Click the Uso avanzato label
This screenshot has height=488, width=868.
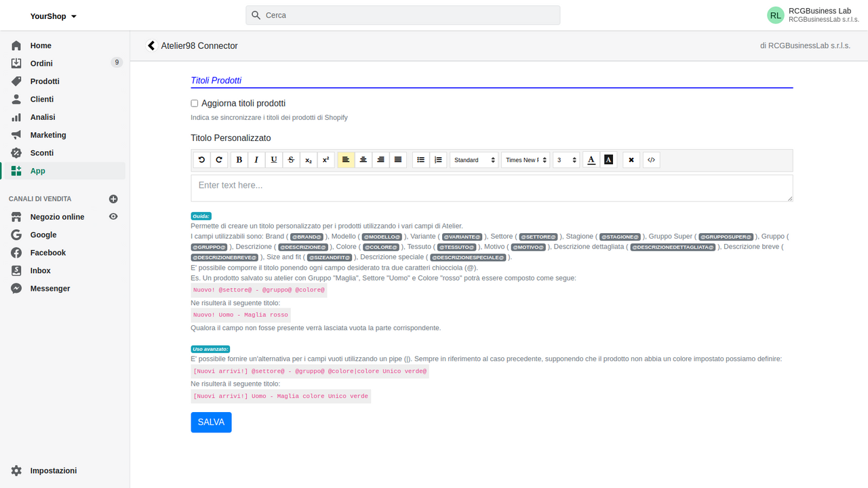point(210,349)
